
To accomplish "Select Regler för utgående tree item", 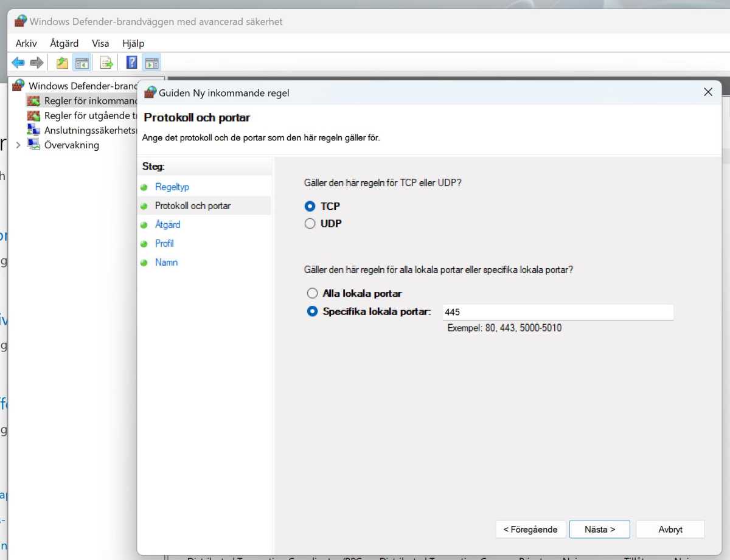I will point(91,116).
